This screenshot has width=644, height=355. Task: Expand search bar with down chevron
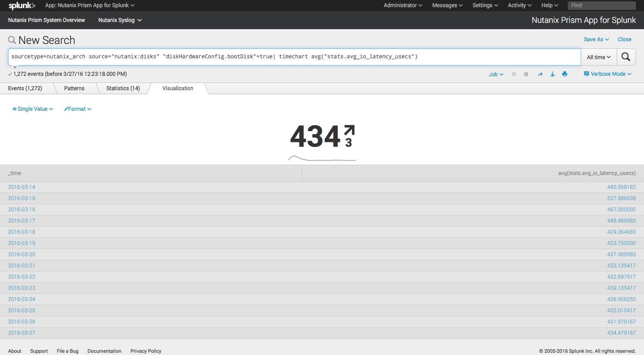pos(15,66)
